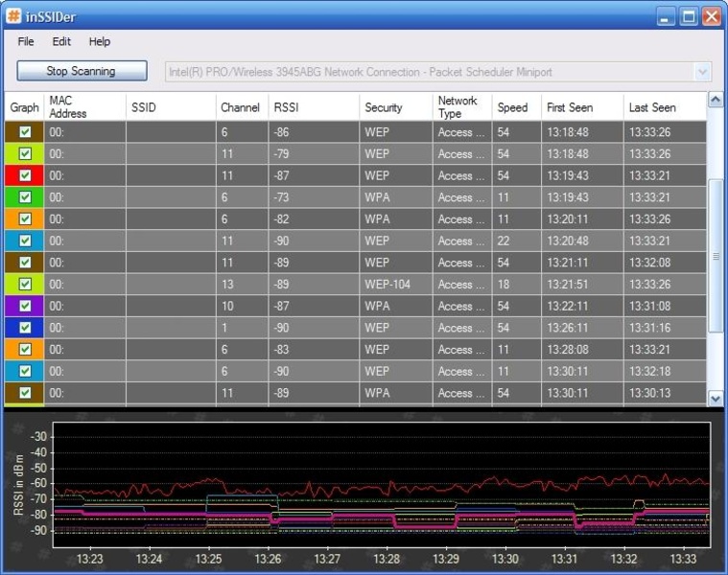Toggle graph checkbox for RSSI -73 WPA row
728x575 pixels.
pos(25,197)
